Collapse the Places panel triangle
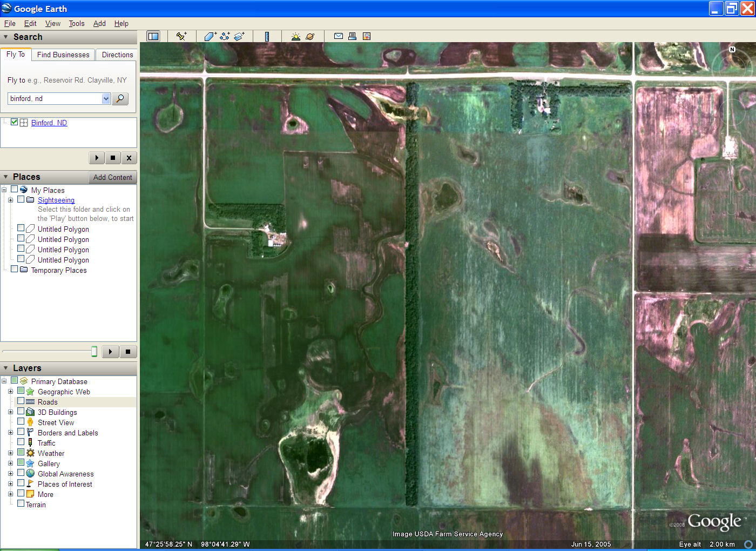The image size is (756, 551). [6, 177]
